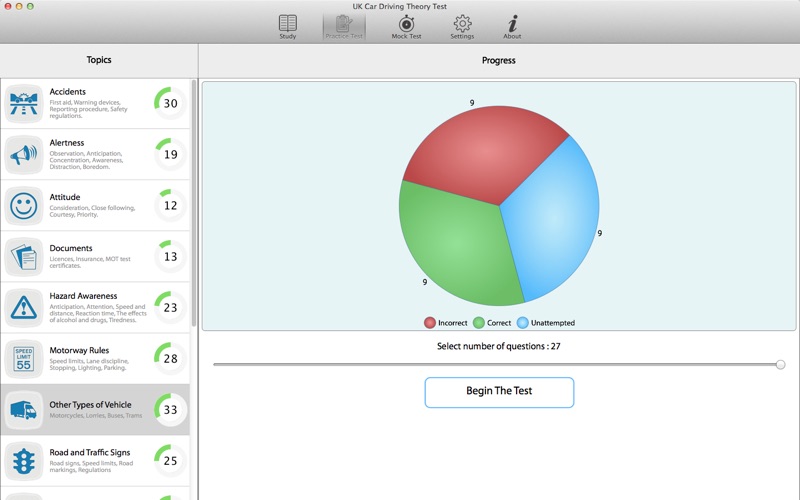Screen dimensions: 800x500
Task: Click the blue Unattempted pie slice
Action: (x=556, y=219)
